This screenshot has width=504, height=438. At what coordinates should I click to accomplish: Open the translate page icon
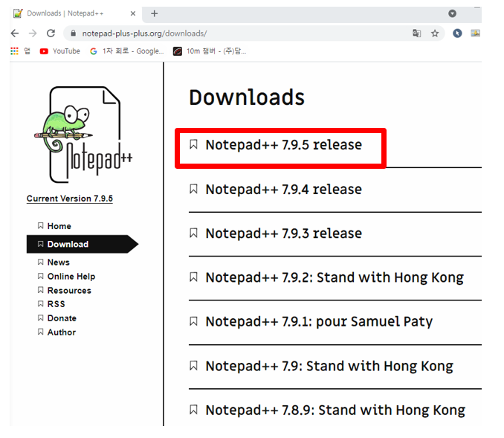pyautogui.click(x=416, y=33)
